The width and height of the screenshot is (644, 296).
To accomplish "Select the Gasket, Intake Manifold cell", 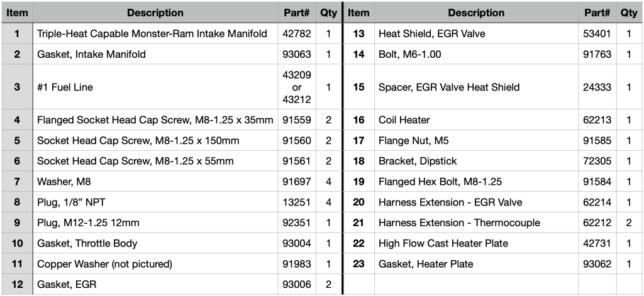I will pos(155,54).
